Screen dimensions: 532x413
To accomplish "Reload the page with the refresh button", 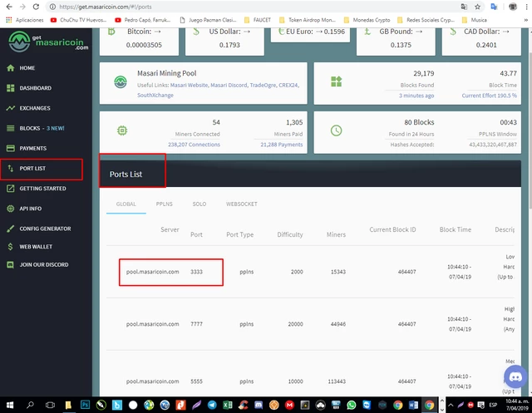I will pyautogui.click(x=36, y=7).
